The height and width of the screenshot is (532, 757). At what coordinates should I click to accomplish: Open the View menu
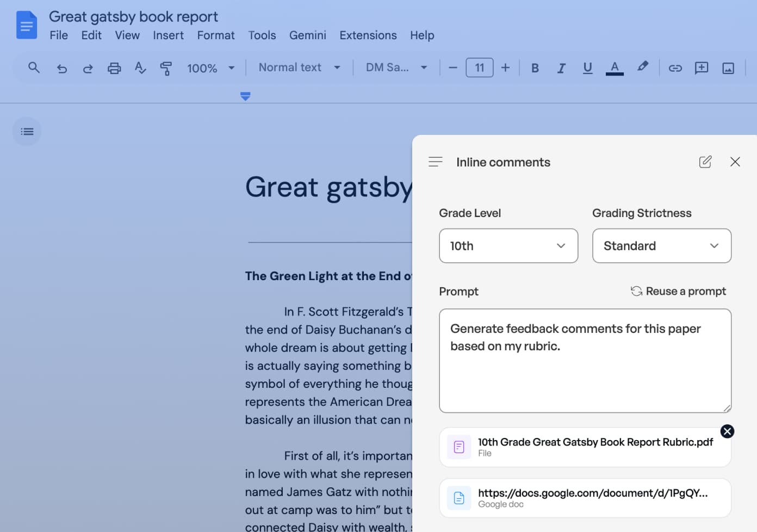pos(127,35)
